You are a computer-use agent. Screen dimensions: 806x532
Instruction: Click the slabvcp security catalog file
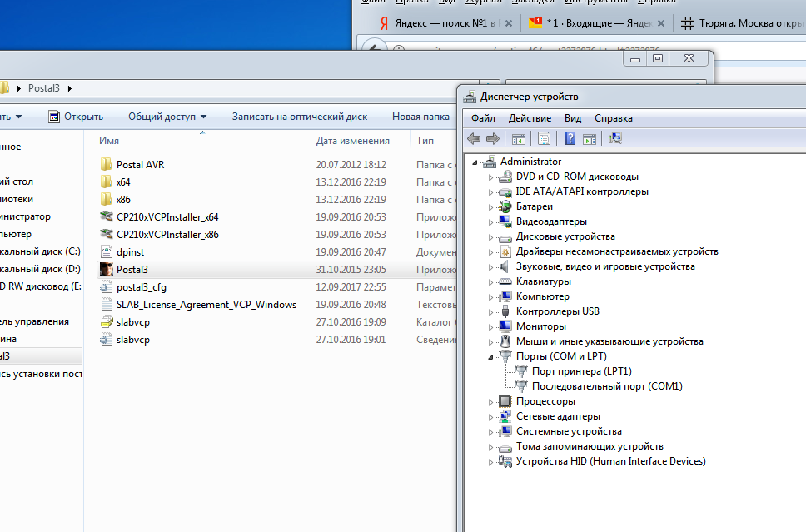[x=107, y=322]
